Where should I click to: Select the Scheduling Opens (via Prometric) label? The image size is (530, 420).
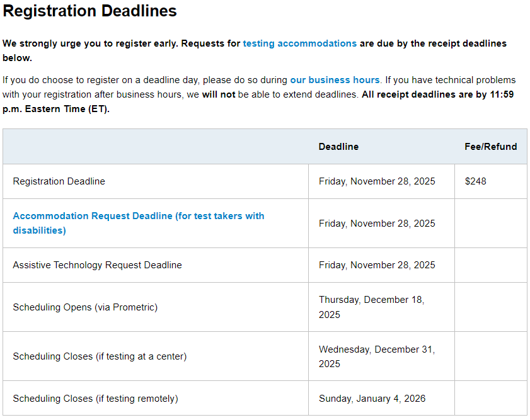tap(85, 307)
